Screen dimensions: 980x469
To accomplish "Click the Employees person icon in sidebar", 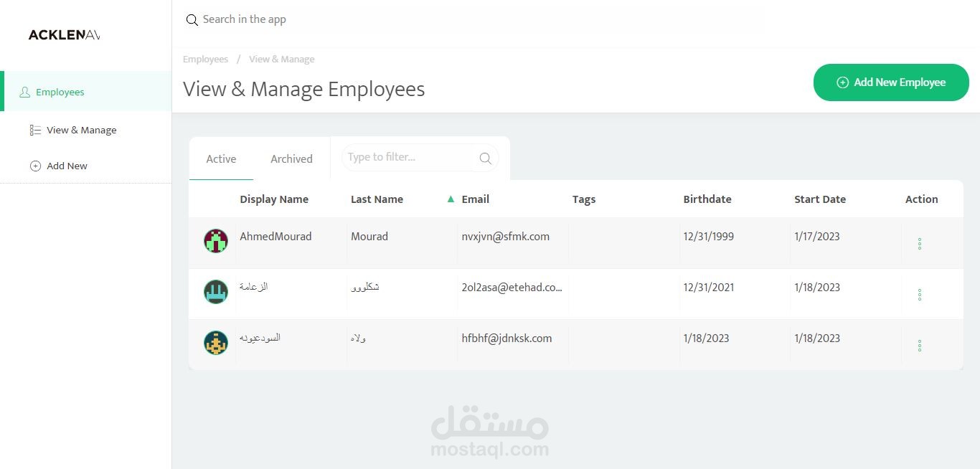I will click(x=25, y=92).
